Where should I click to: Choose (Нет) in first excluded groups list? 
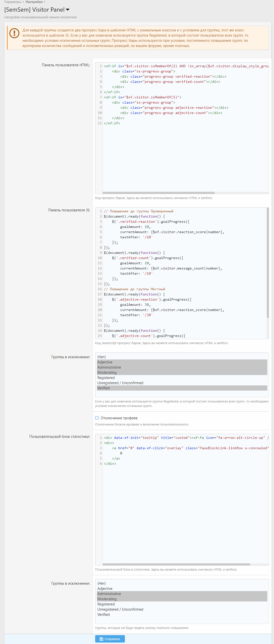click(101, 357)
